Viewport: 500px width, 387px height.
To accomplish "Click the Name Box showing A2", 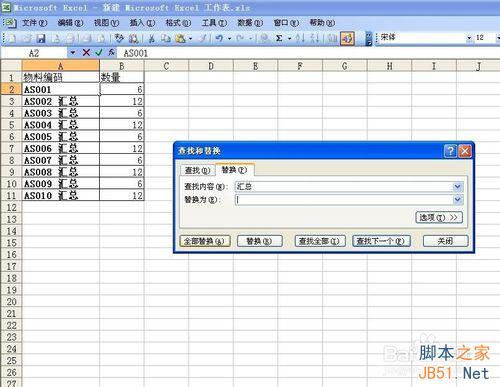I will pos(34,53).
